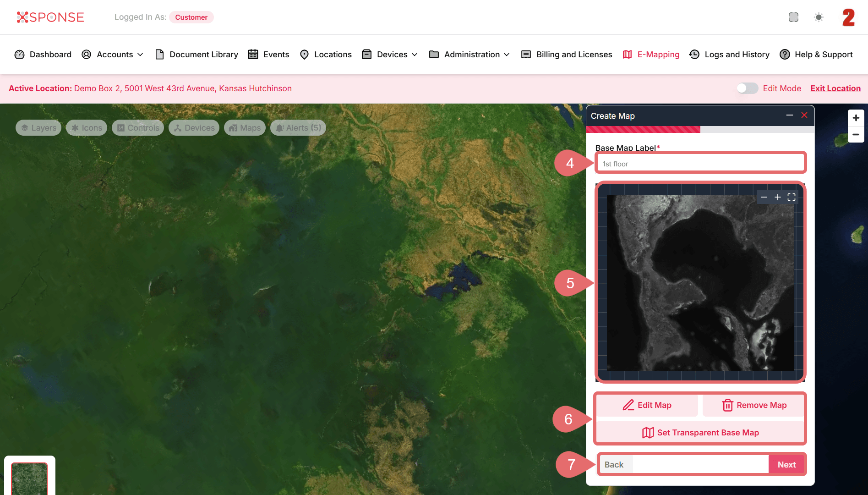Screen dimensions: 868x495
Task: Toggle the Alerts (5) overlay button
Action: tap(298, 128)
